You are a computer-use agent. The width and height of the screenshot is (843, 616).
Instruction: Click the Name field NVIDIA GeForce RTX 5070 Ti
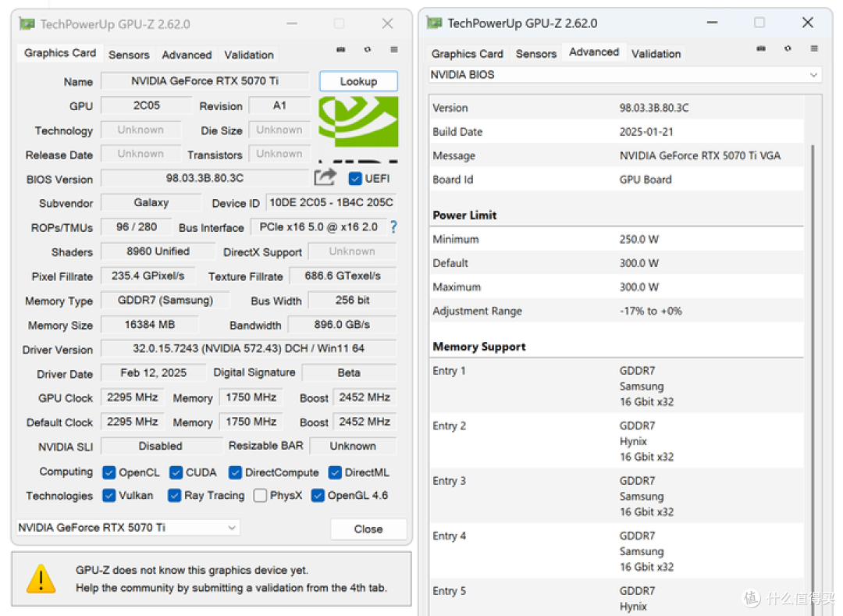click(x=205, y=80)
